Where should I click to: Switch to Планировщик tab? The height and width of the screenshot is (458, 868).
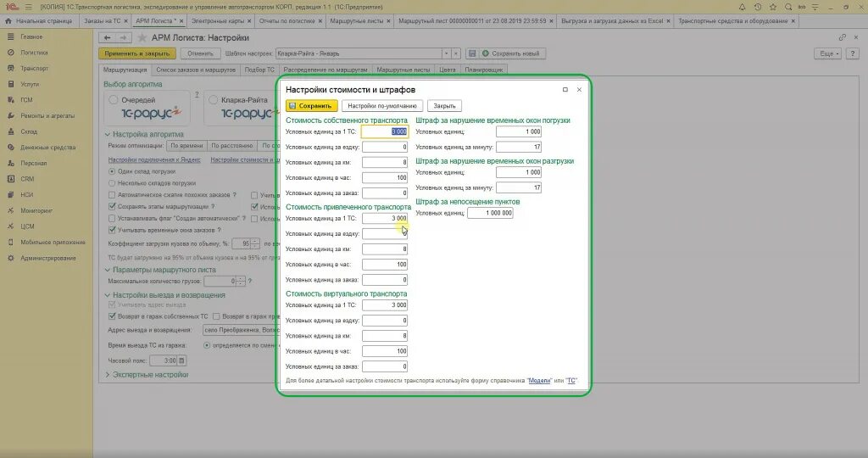click(484, 70)
